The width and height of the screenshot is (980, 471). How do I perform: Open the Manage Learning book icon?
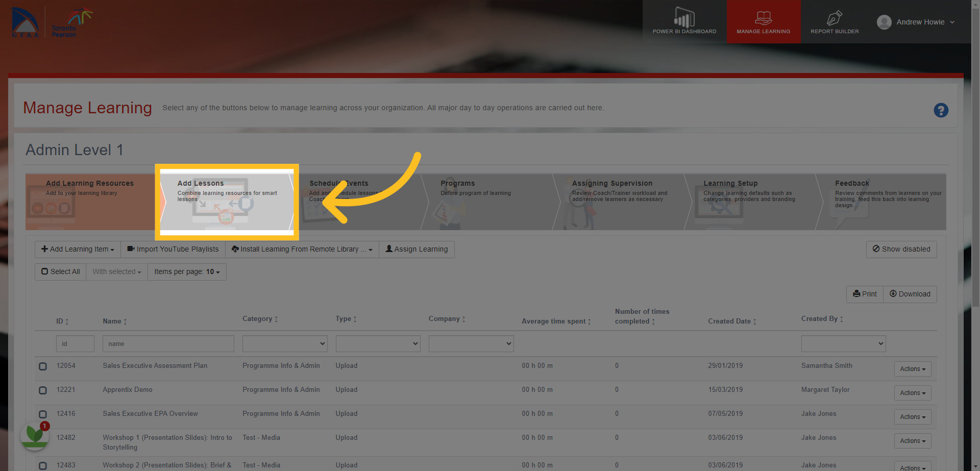763,18
